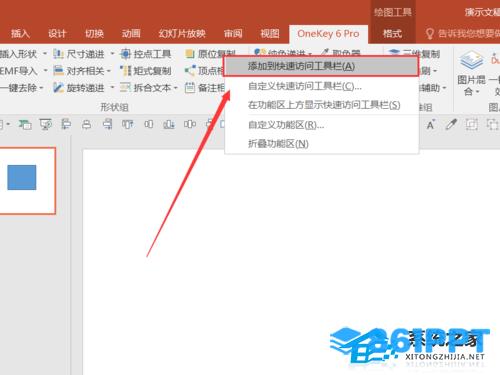The image size is (500, 375).
Task: Switch to the 幻灯片放映 slideshow tab
Action: [182, 34]
